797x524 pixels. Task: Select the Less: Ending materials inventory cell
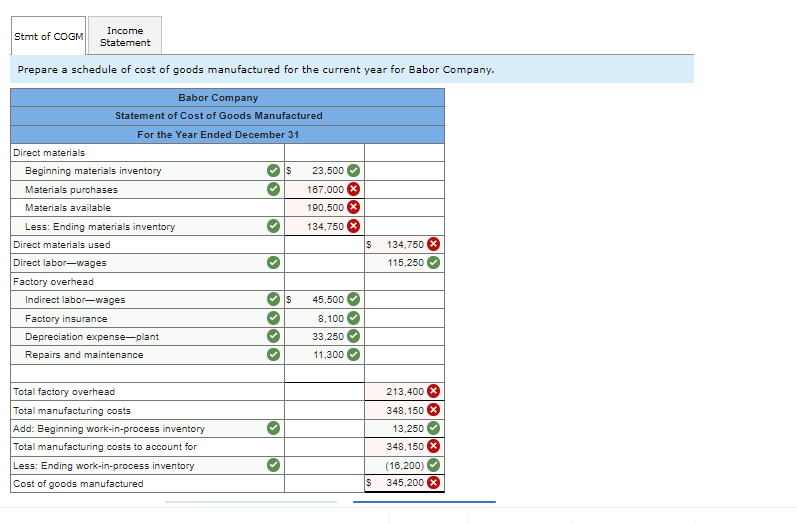click(147, 226)
